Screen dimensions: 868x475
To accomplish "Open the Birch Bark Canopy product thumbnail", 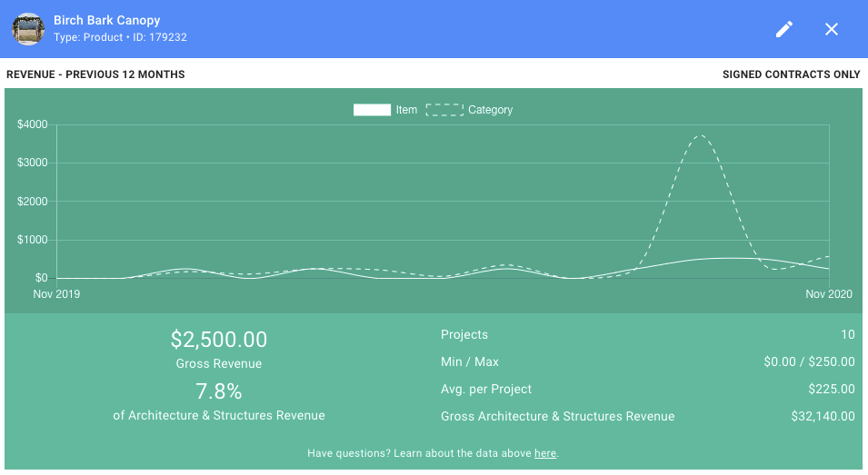I will click(28, 29).
